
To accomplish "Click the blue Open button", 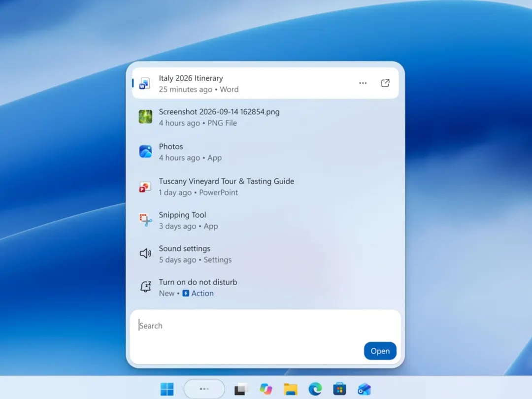I will point(380,351).
